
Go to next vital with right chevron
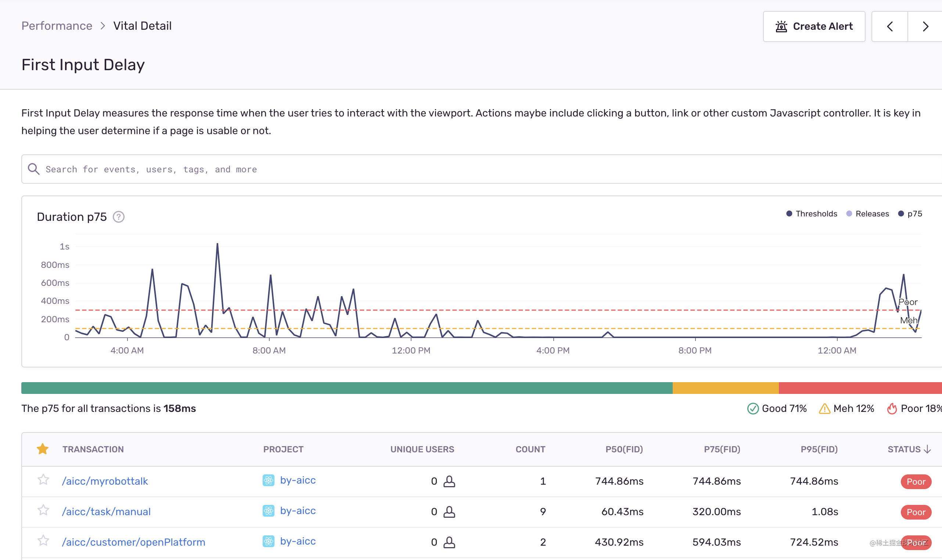[x=925, y=26]
